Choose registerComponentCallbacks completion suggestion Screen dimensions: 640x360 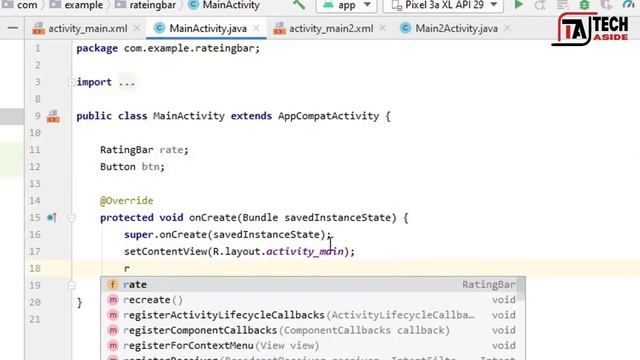[310, 330]
